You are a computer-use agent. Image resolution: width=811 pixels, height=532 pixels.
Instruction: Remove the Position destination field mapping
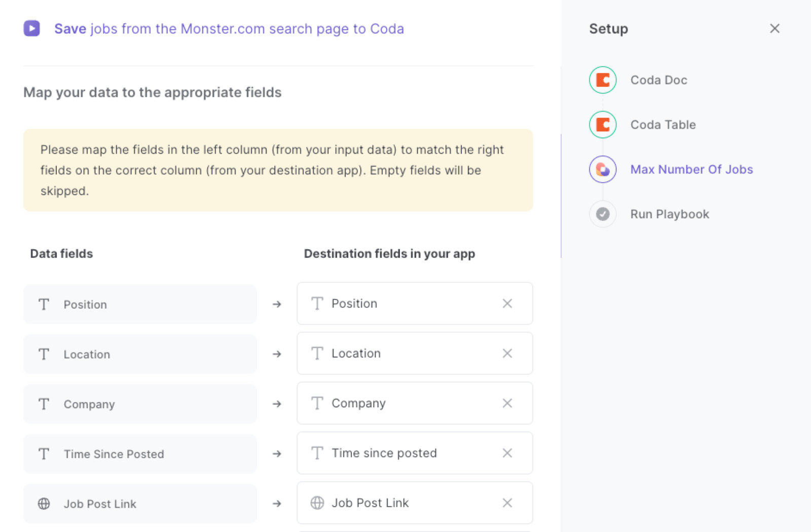pyautogui.click(x=507, y=303)
